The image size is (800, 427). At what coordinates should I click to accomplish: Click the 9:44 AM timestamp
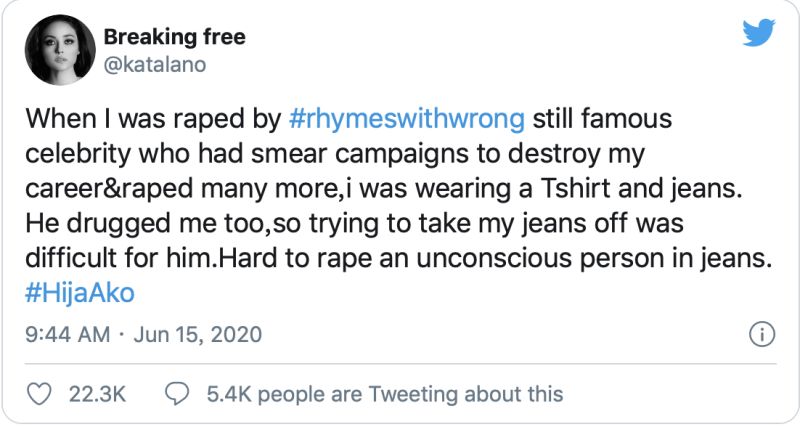[x=67, y=335]
